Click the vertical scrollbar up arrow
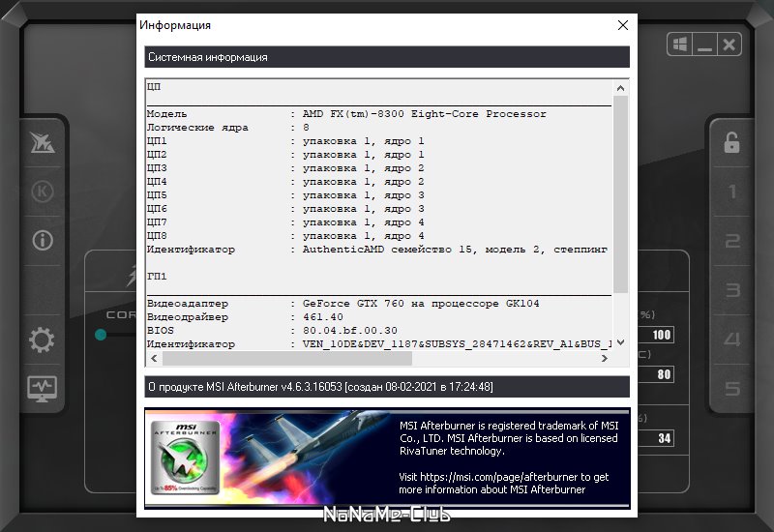Image resolution: width=774 pixels, height=532 pixels. (x=620, y=88)
